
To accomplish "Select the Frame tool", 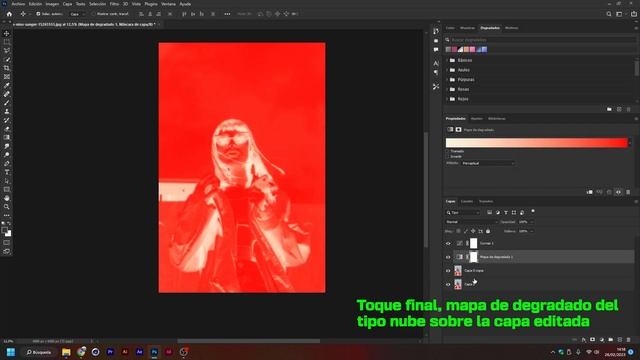I will [x=7, y=77].
